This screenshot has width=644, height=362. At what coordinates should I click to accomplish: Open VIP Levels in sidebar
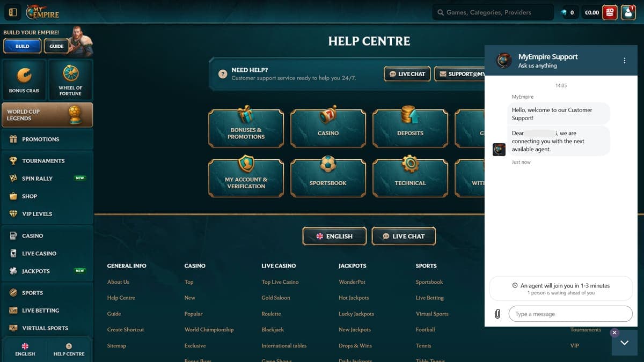[47, 214]
